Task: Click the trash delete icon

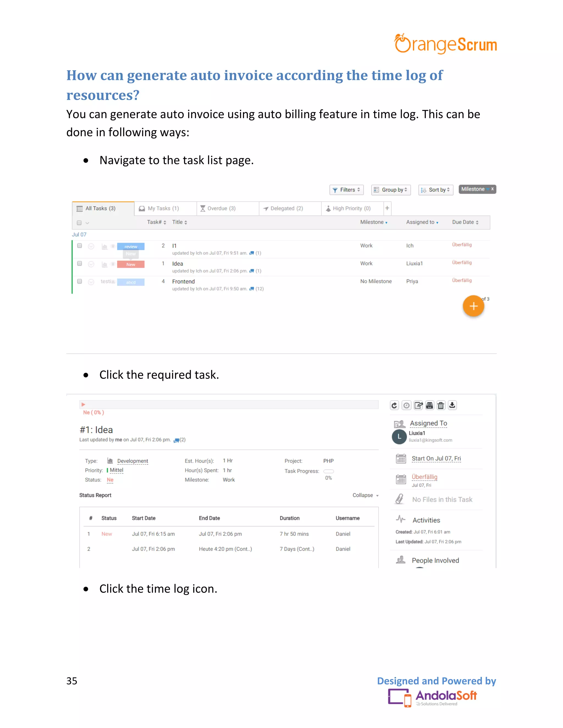Action: click(441, 405)
